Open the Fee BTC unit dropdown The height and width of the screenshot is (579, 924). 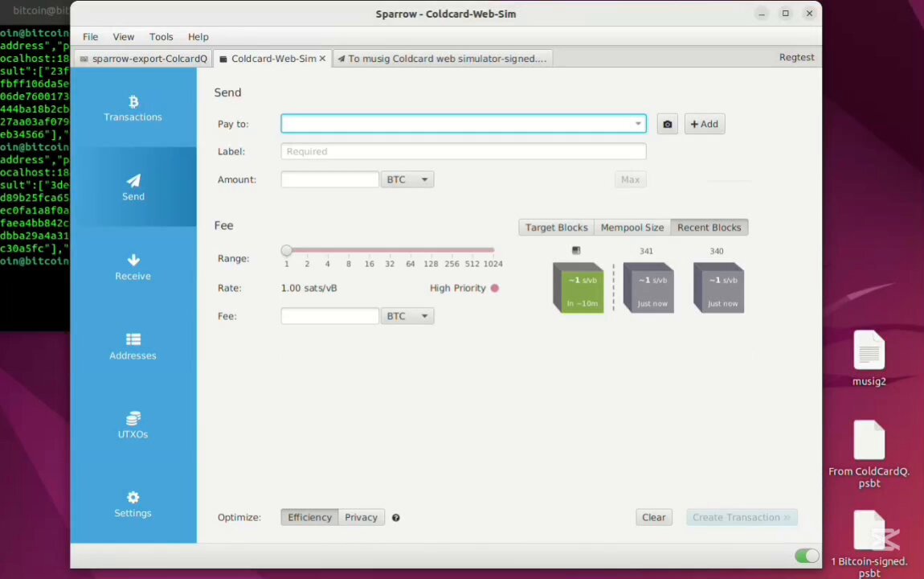point(407,316)
